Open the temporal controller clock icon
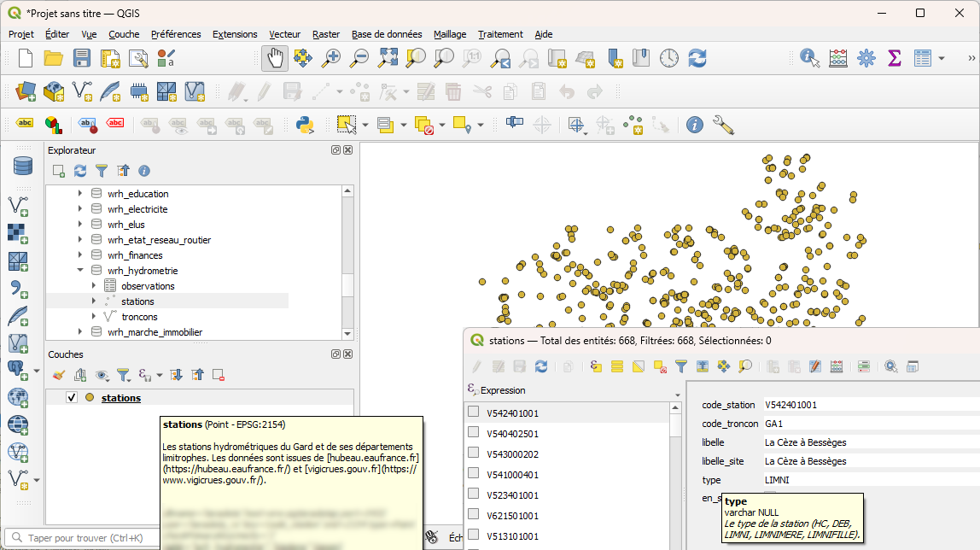980x550 pixels. (x=668, y=58)
